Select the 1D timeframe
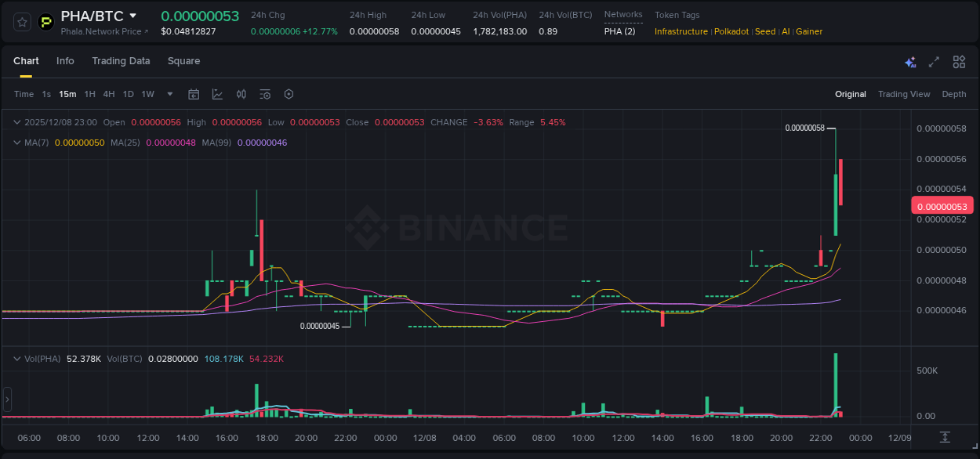This screenshot has width=980, height=459. (x=128, y=94)
